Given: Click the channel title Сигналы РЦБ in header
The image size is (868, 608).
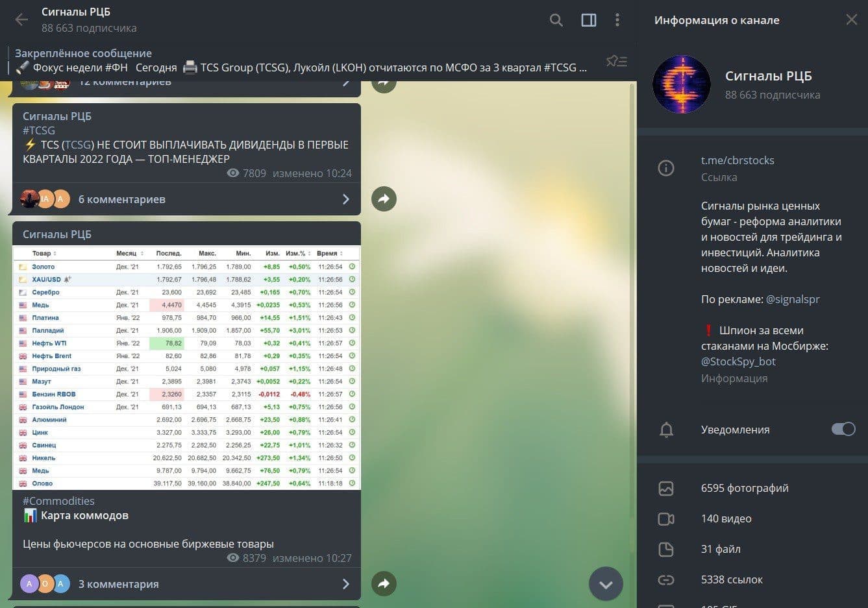Looking at the screenshot, I should click(x=76, y=12).
